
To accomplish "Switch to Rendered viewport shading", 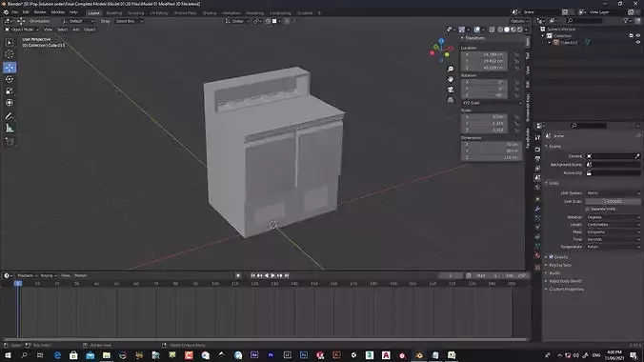I will coord(520,30).
